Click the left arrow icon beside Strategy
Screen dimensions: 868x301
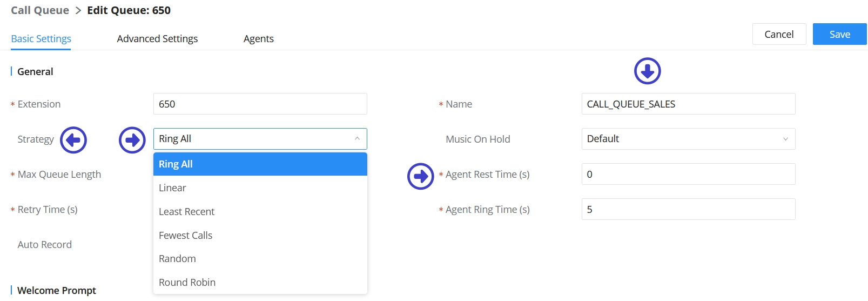[x=73, y=141]
